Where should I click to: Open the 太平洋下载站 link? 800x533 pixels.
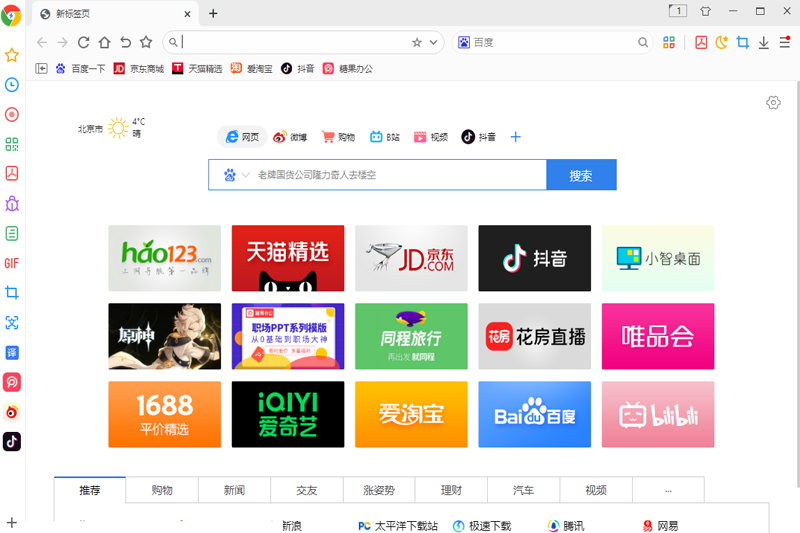[398, 526]
